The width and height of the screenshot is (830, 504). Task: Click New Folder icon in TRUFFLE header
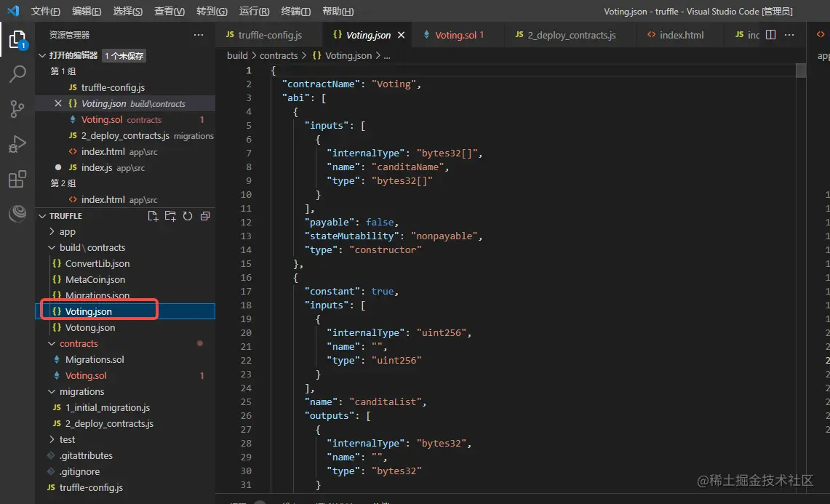[170, 216]
